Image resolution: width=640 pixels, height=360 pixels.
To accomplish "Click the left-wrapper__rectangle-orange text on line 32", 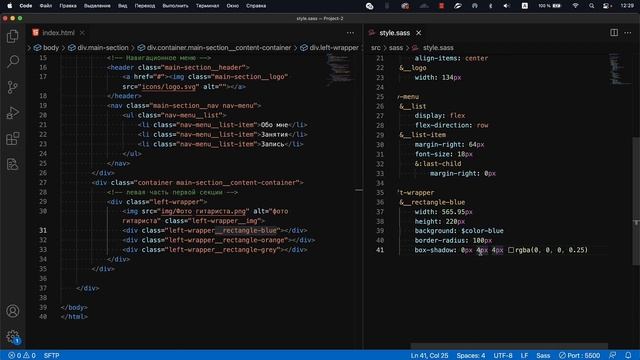I will tap(227, 240).
